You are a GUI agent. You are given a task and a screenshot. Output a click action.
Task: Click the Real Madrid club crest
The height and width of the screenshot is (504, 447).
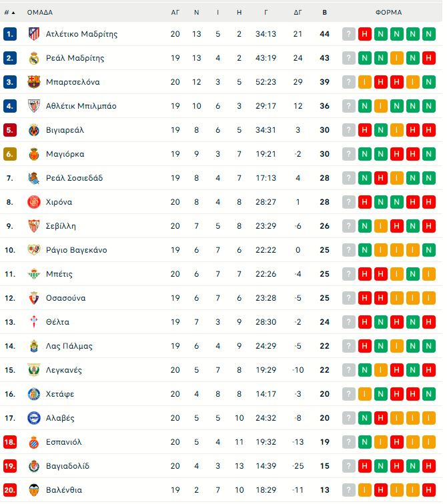pyautogui.click(x=33, y=58)
